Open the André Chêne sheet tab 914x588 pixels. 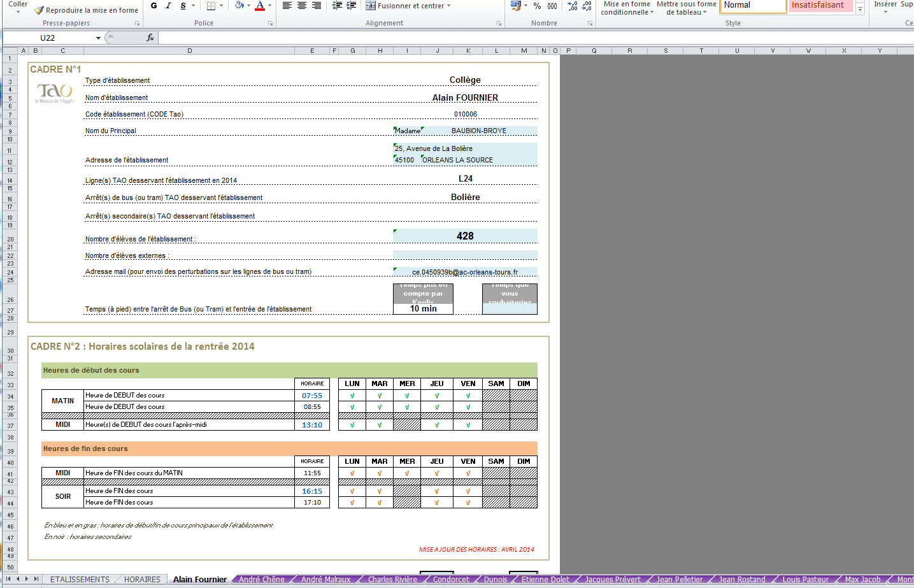(x=261, y=579)
